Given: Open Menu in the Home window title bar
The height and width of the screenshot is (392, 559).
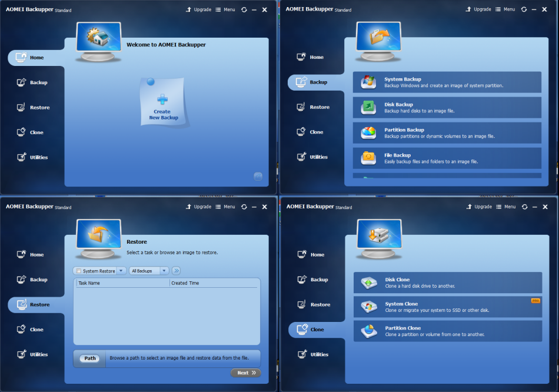Looking at the screenshot, I should (225, 9).
